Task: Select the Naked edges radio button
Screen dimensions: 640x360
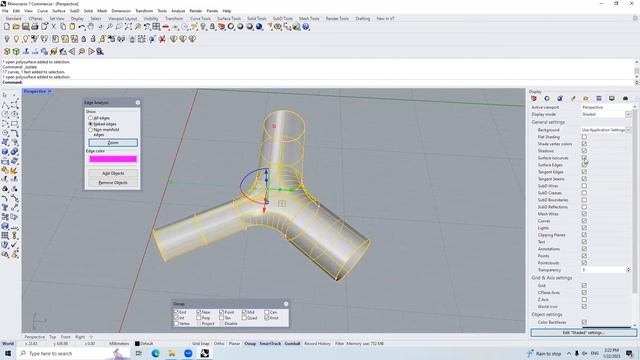Action: (91, 124)
